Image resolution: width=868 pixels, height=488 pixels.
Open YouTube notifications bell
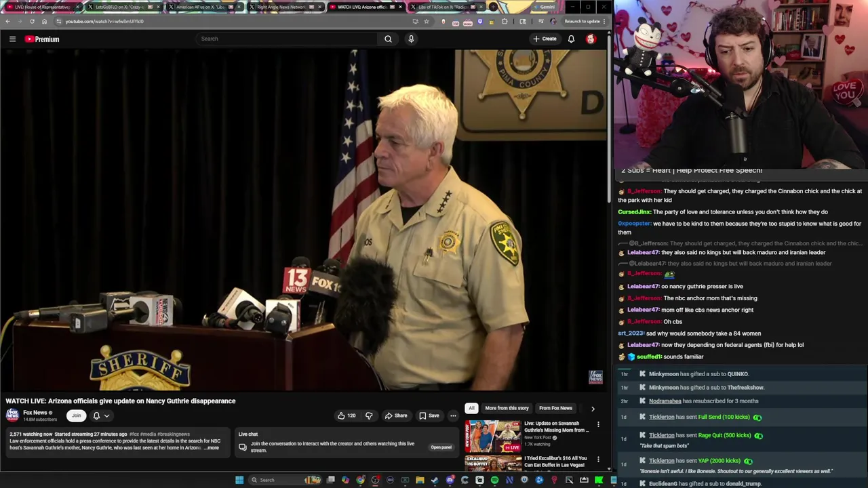point(571,39)
